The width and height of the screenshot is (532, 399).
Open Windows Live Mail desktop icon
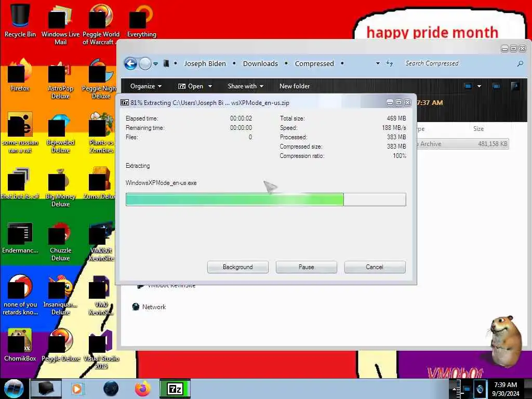pyautogui.click(x=60, y=24)
